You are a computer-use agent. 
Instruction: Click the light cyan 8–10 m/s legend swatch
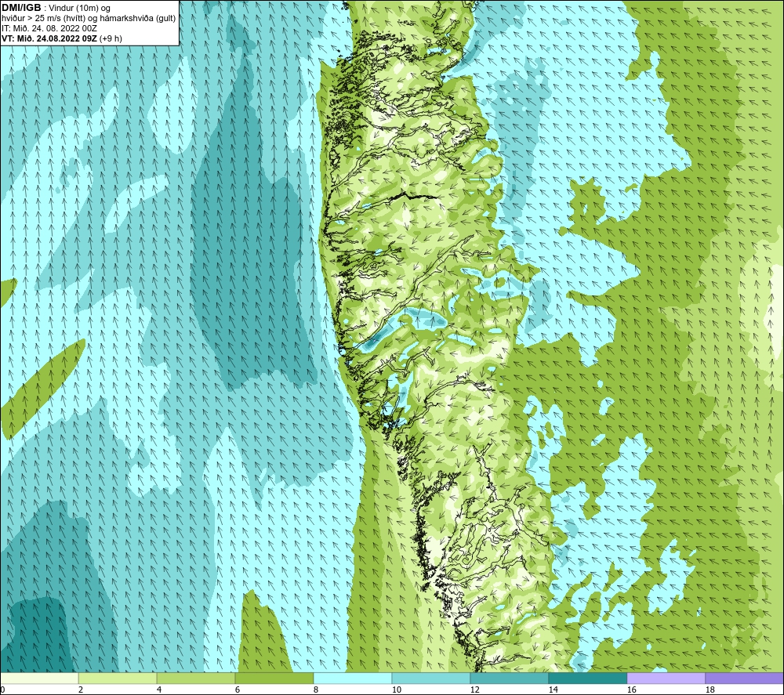353,678
